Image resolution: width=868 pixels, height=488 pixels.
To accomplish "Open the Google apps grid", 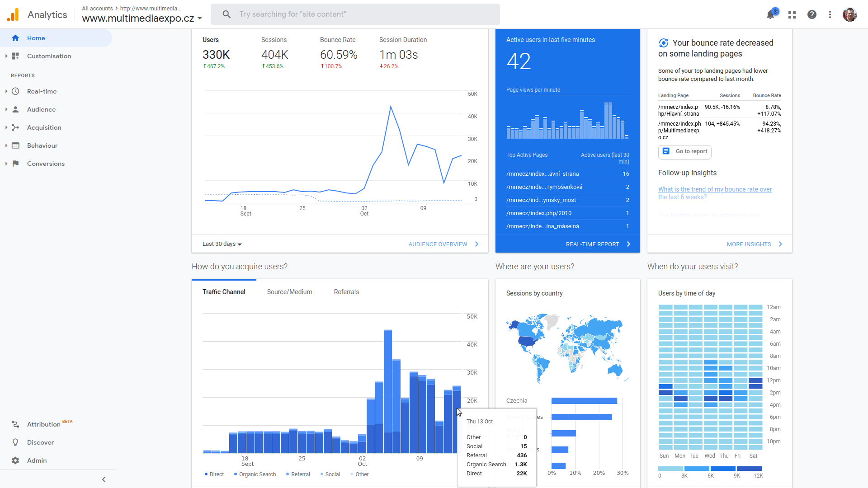I will pos(792,14).
